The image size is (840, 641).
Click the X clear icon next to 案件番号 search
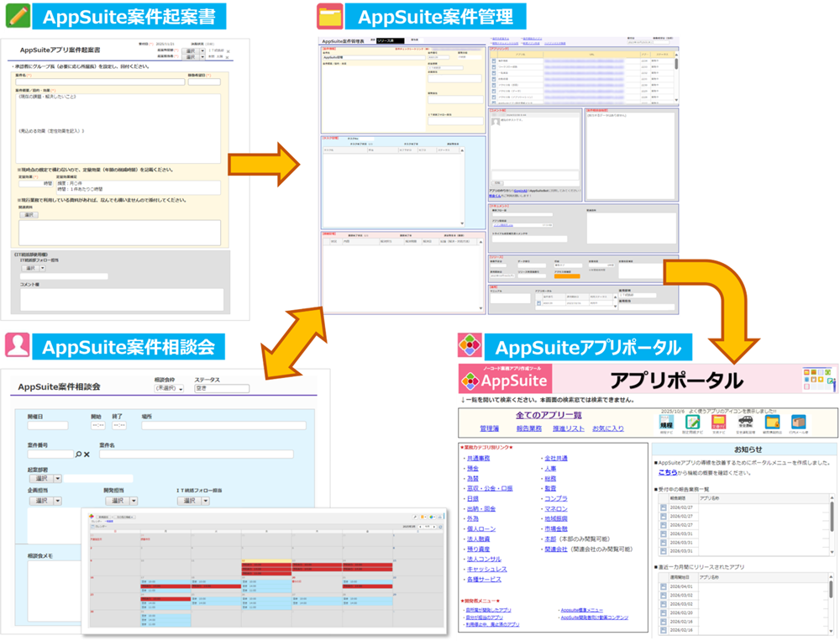87,454
